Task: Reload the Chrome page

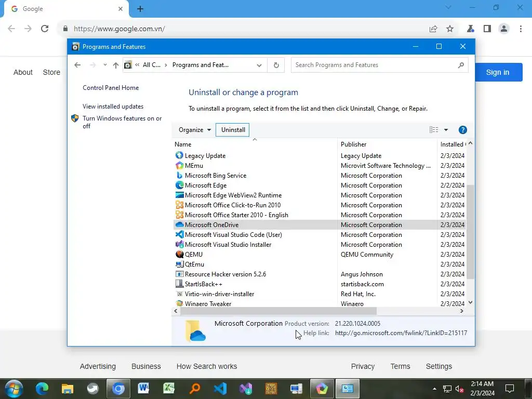Action: 45,29
